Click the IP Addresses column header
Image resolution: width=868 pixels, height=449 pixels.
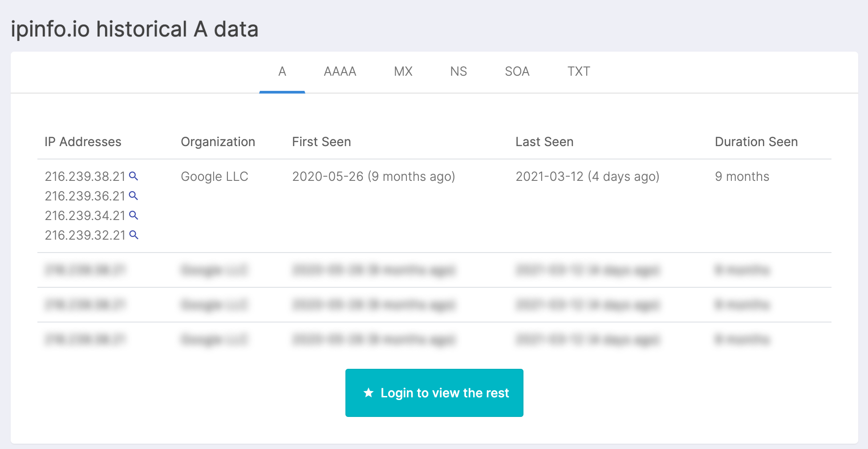coord(83,142)
